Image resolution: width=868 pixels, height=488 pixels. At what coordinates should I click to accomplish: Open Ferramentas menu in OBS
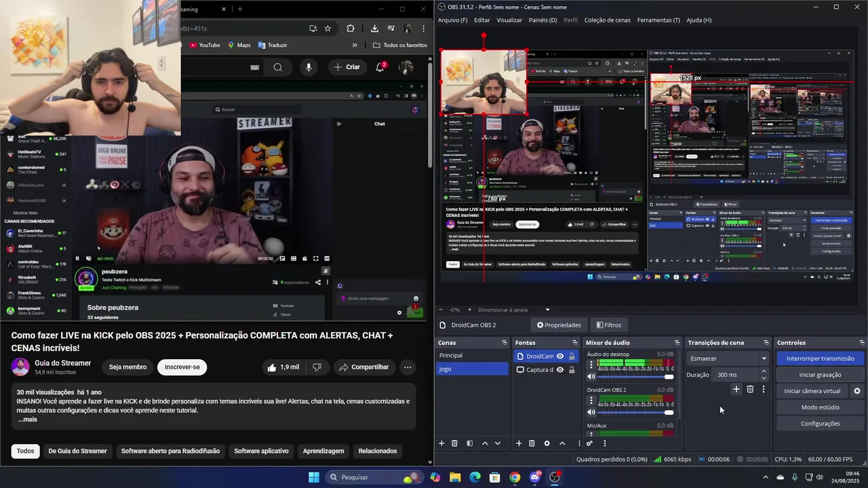[658, 20]
